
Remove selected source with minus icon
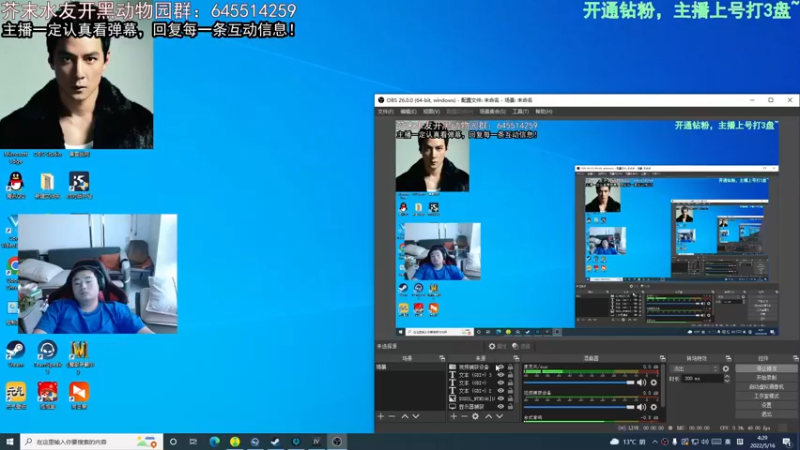pos(464,416)
